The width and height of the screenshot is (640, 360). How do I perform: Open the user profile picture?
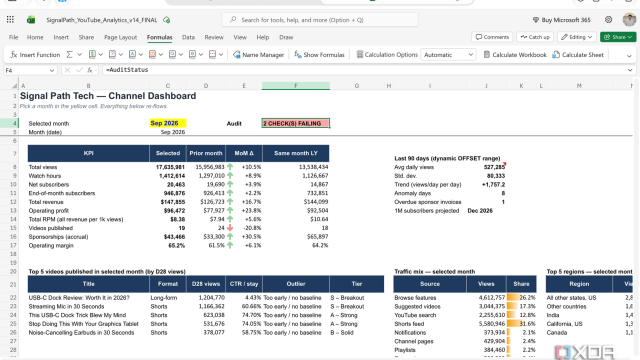tap(629, 20)
